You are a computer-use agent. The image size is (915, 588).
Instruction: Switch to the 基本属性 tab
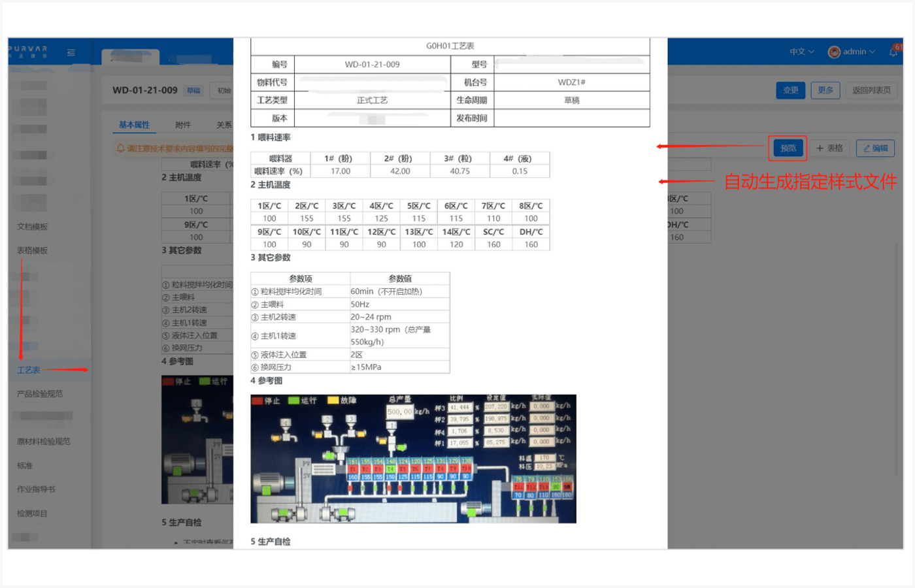(134, 125)
